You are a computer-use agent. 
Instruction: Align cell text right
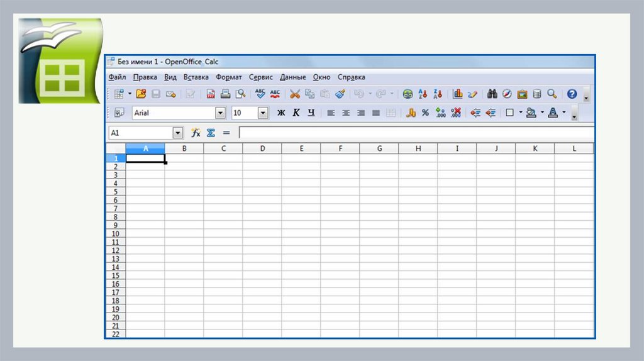tap(361, 113)
